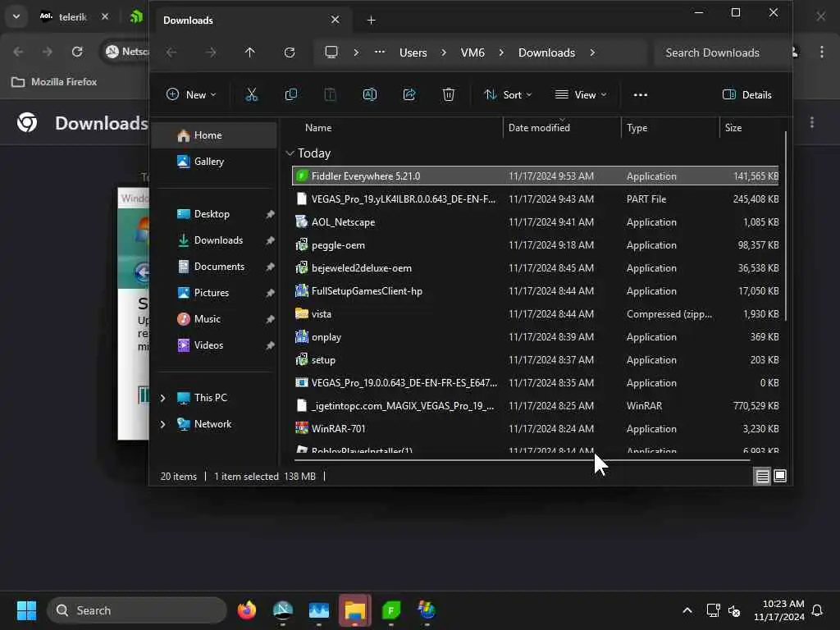Open Gallery in navigation pane
Viewport: 840px width, 630px height.
click(x=215, y=162)
